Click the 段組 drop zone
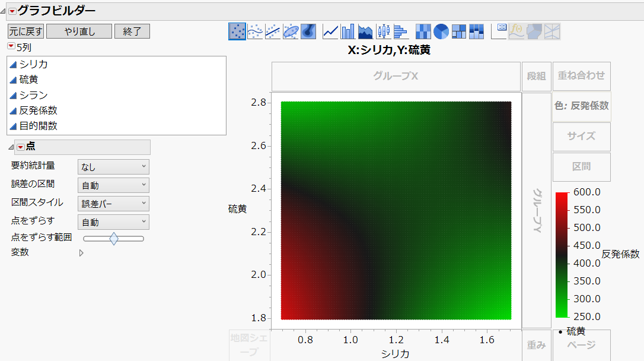 pyautogui.click(x=537, y=77)
